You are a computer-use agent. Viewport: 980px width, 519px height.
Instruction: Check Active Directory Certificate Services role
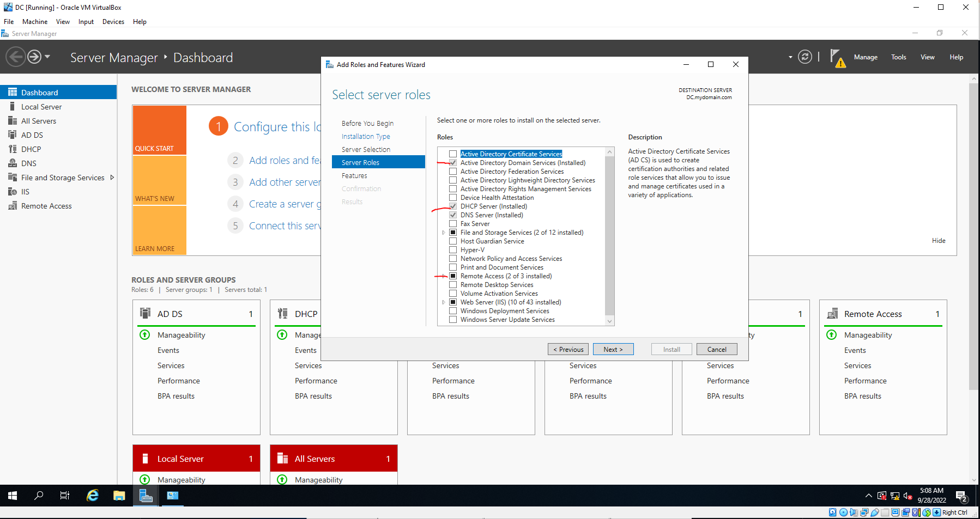coord(453,154)
